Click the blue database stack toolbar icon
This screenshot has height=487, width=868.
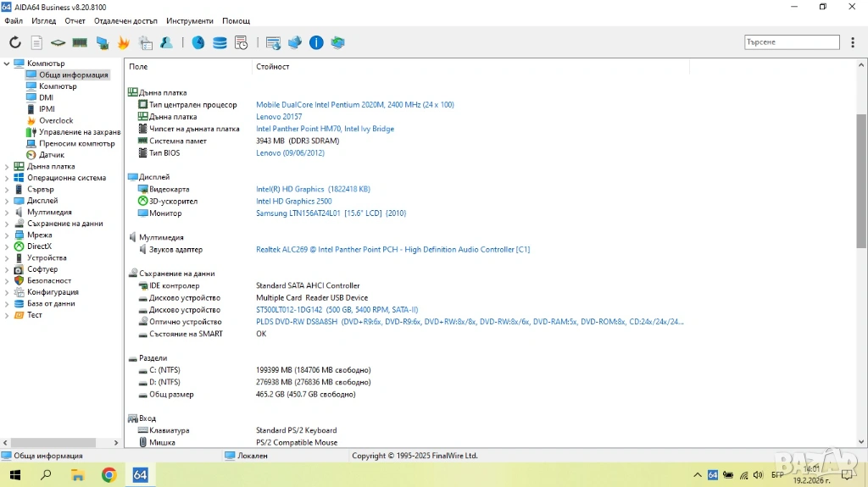pos(220,42)
